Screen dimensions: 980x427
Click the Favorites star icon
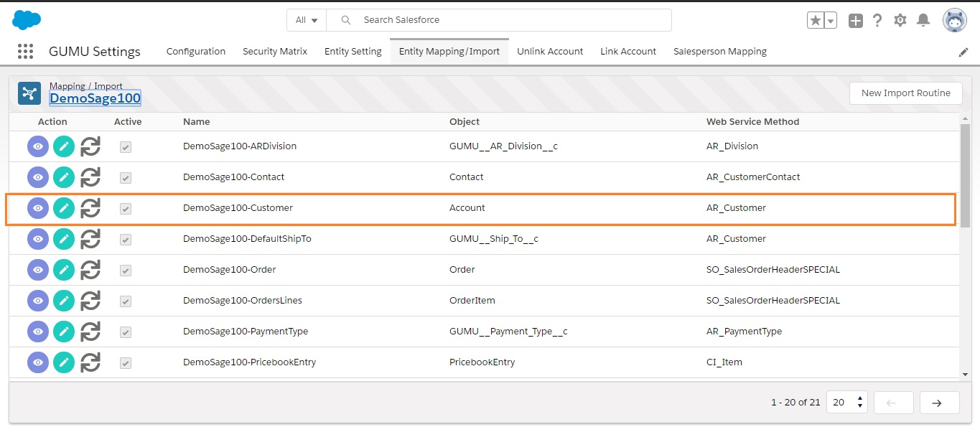click(x=815, y=21)
